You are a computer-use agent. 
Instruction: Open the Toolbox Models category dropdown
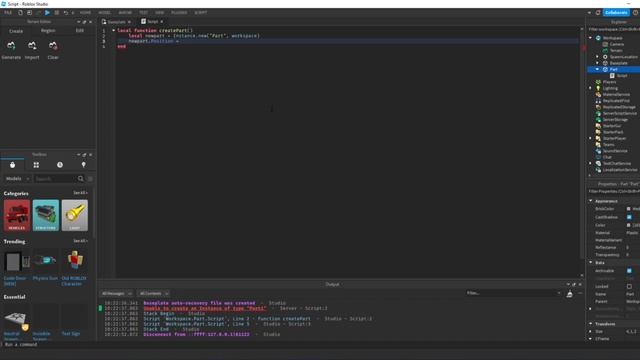pyautogui.click(x=17, y=179)
